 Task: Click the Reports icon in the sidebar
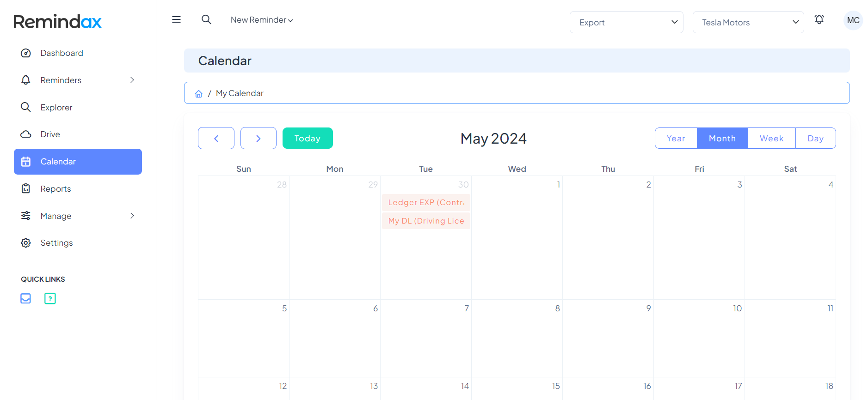[x=26, y=188]
